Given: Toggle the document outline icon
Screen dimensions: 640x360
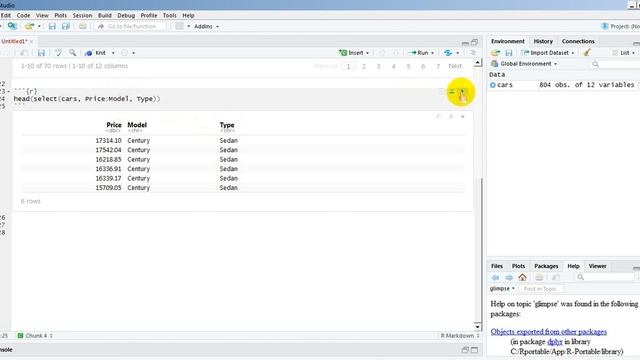Looking at the screenshot, I should 473,53.
